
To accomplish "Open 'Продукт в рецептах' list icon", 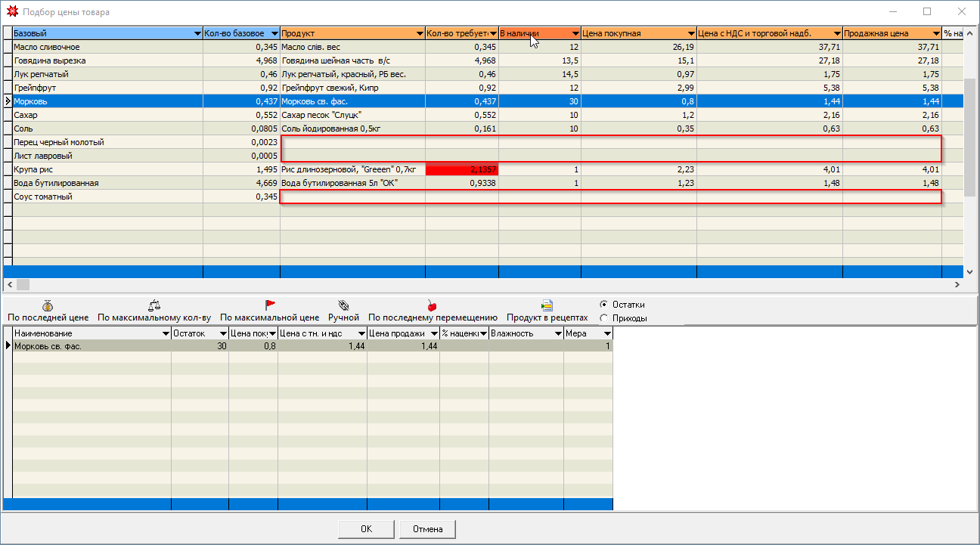I will point(547,305).
